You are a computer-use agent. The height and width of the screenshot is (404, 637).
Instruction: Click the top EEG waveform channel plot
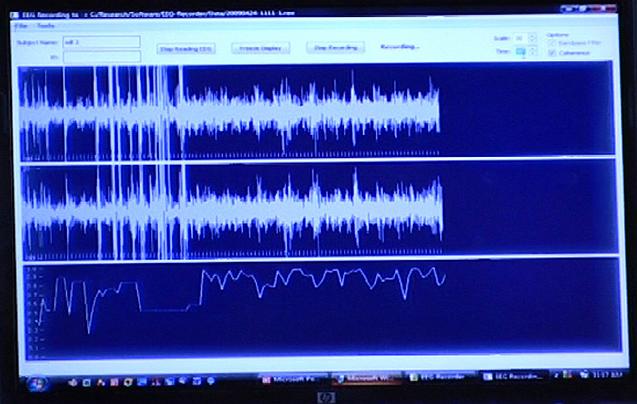316,111
